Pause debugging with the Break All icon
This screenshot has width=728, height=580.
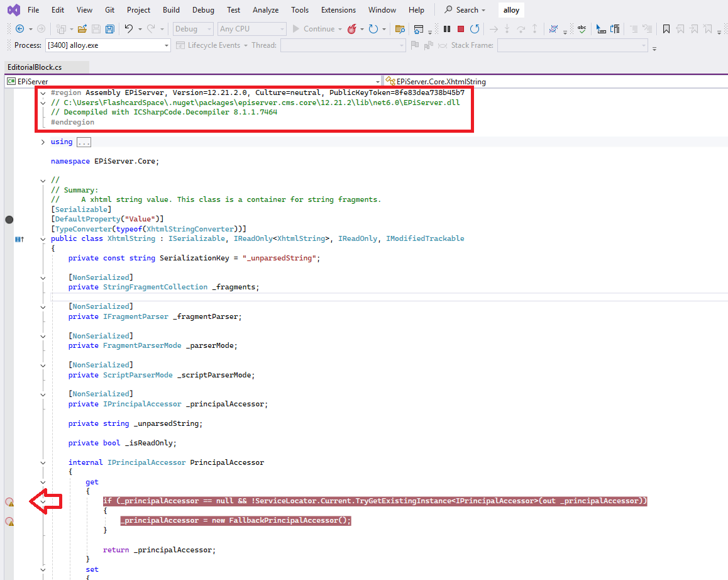pyautogui.click(x=446, y=29)
